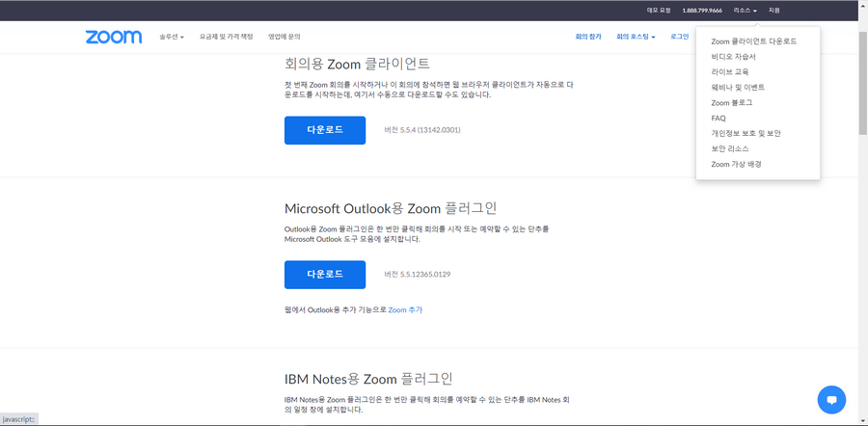
Task: Expand the 솔루션 dropdown menu
Action: pyautogui.click(x=172, y=37)
